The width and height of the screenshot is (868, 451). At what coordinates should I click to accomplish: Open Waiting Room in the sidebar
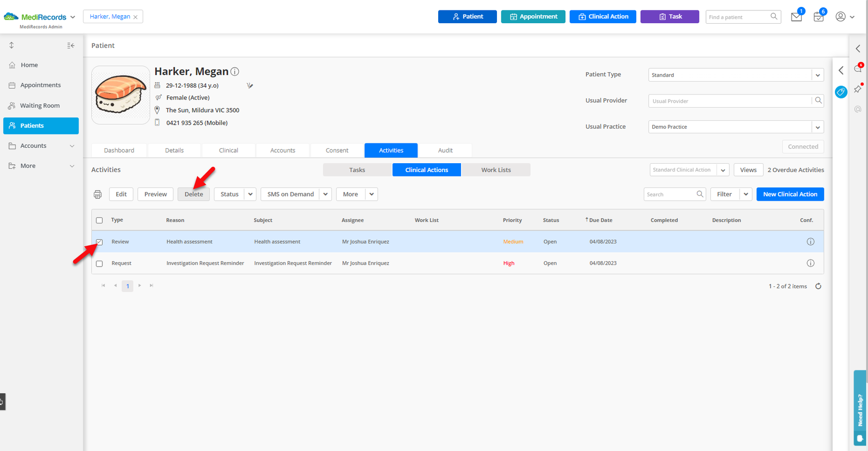pyautogui.click(x=41, y=105)
